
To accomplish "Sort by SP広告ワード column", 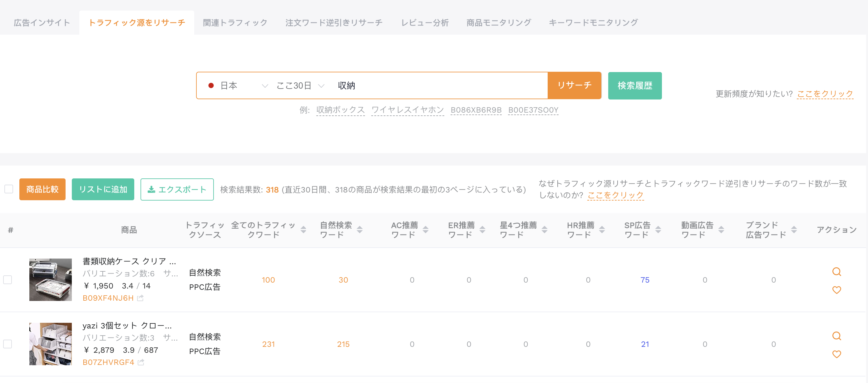I will click(658, 230).
